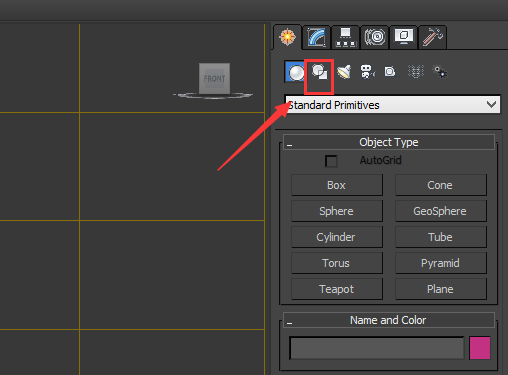The width and height of the screenshot is (508, 375).
Task: Click the Cone primitive button
Action: [x=441, y=185]
